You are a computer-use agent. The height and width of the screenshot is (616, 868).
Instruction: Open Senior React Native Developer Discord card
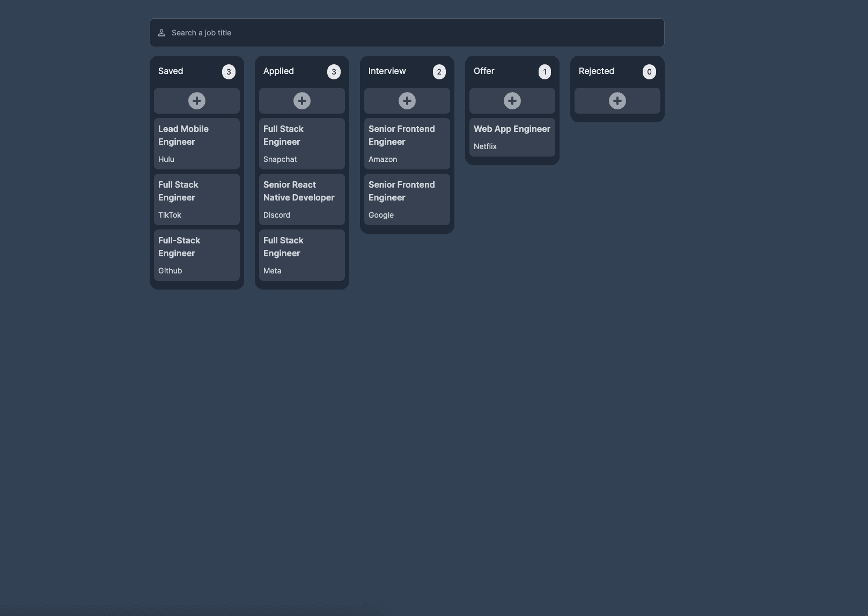(x=302, y=199)
